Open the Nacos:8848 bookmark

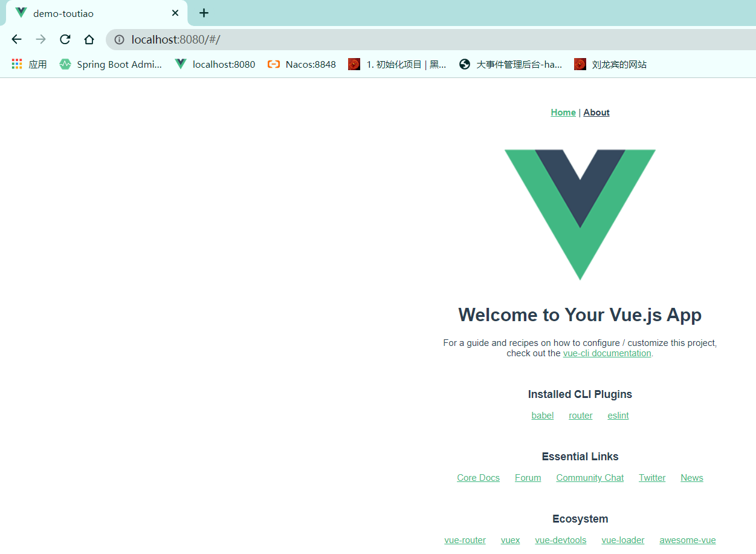[x=302, y=64]
